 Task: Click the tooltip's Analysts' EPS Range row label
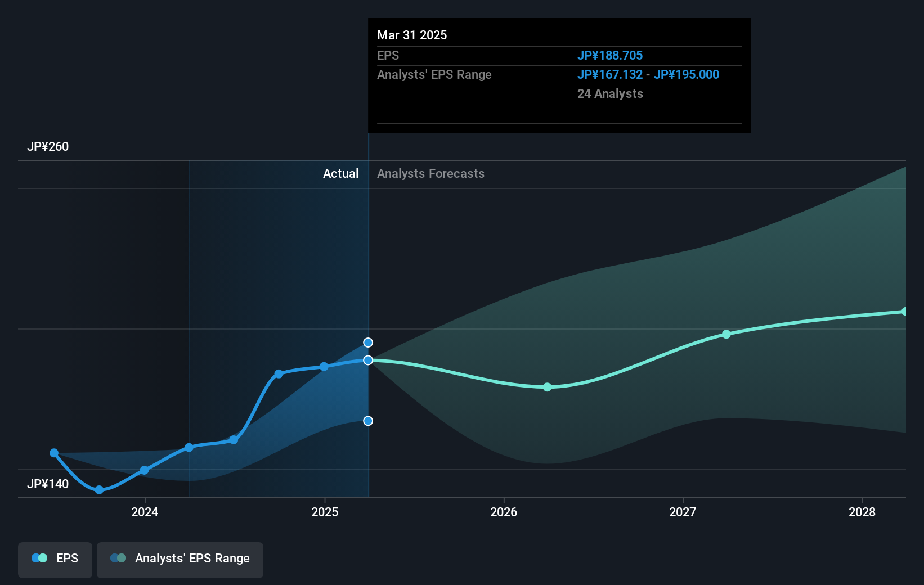(434, 75)
